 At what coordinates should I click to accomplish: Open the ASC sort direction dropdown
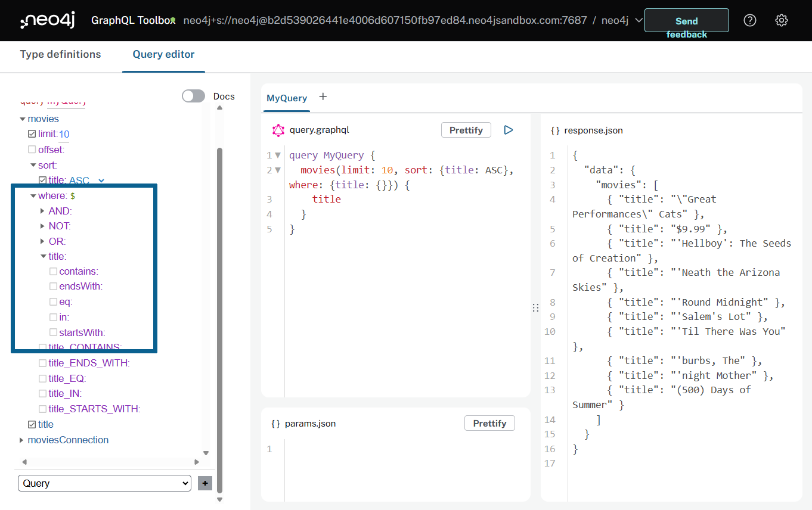pyautogui.click(x=87, y=181)
